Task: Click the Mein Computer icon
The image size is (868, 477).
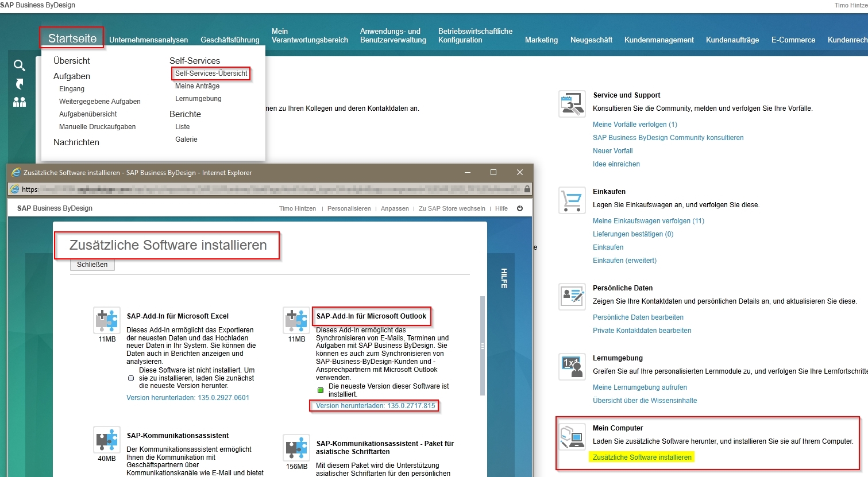Action: pyautogui.click(x=572, y=437)
